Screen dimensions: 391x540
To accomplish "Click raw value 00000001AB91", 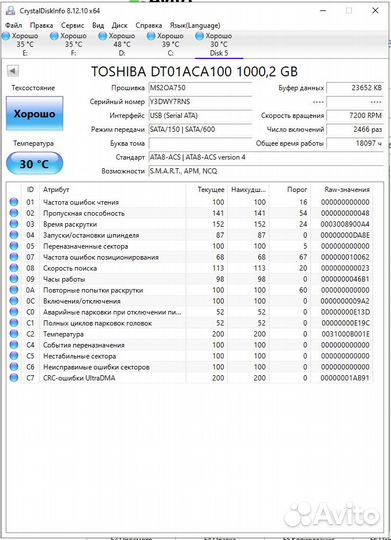I will coord(345,378).
